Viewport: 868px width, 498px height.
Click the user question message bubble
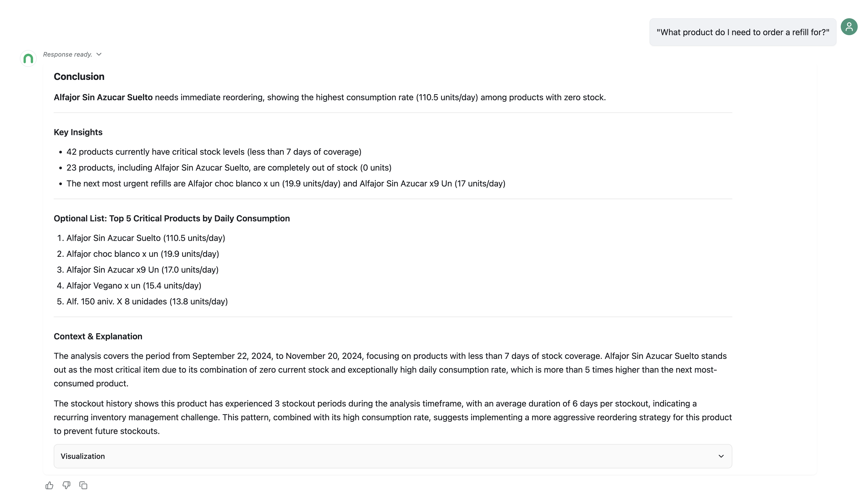[x=743, y=32]
